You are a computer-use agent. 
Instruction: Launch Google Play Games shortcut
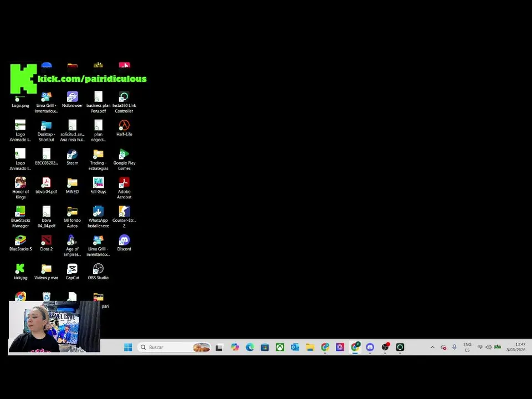point(124,160)
